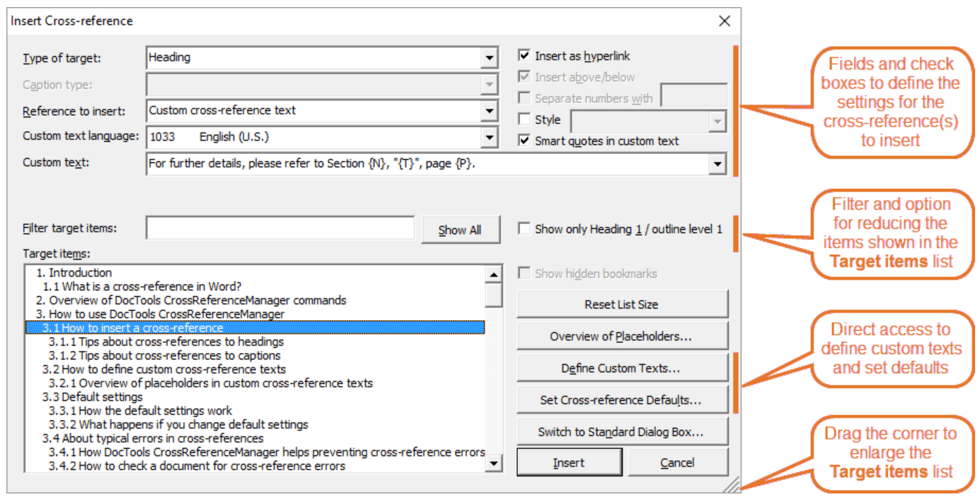The image size is (980, 497).
Task: Select '3.3 Default settings' item
Action: 255,397
